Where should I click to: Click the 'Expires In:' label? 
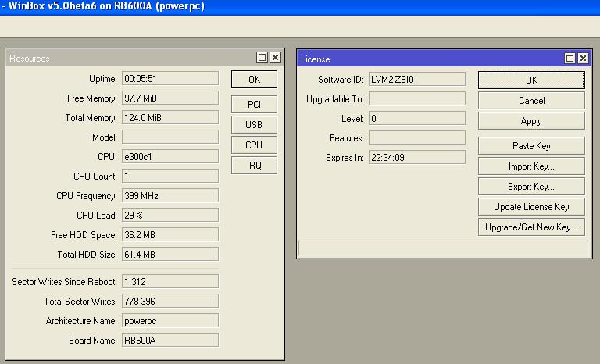pyautogui.click(x=345, y=158)
